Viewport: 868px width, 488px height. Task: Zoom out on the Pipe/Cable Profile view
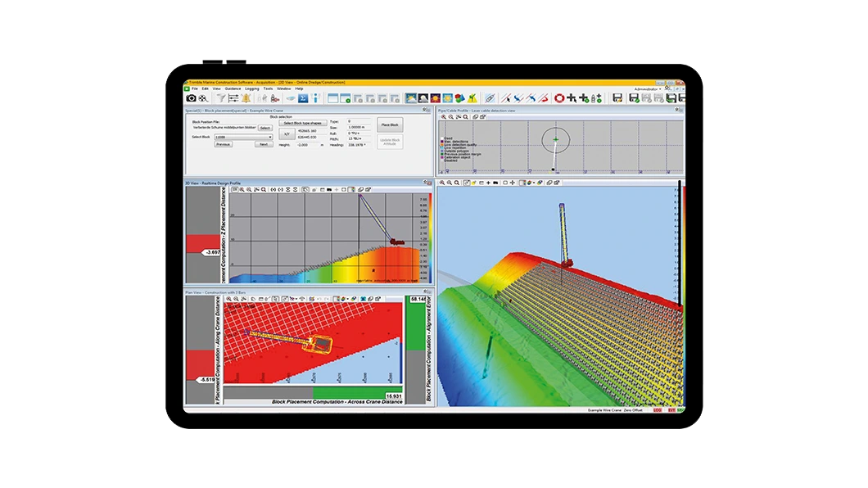tap(450, 117)
